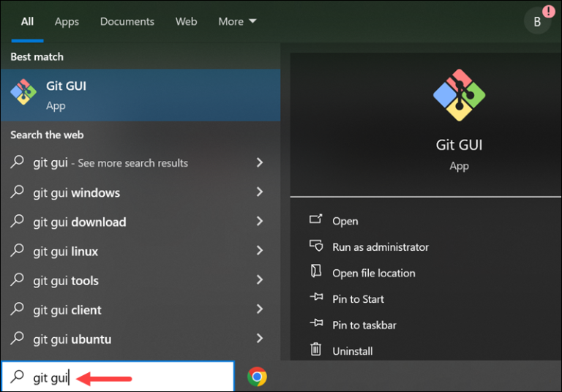This screenshot has width=562, height=392.
Task: Choose Run as administrator
Action: pos(381,247)
